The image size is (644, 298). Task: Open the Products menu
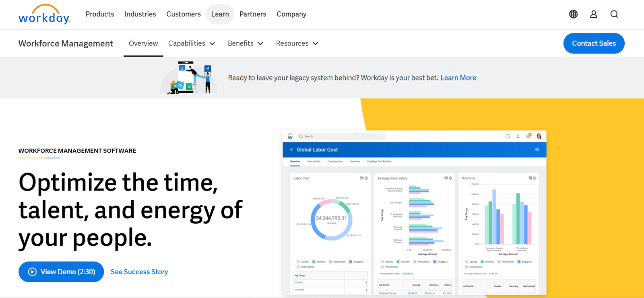tap(100, 14)
